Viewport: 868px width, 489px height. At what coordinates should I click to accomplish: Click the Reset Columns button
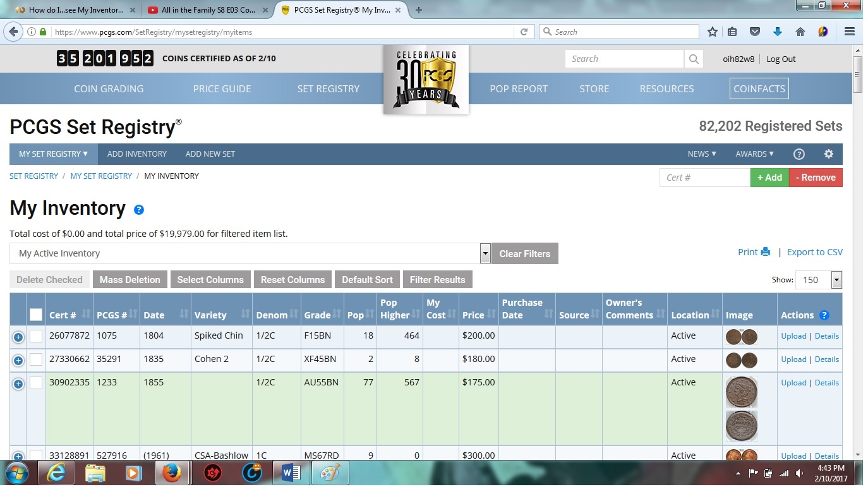292,279
